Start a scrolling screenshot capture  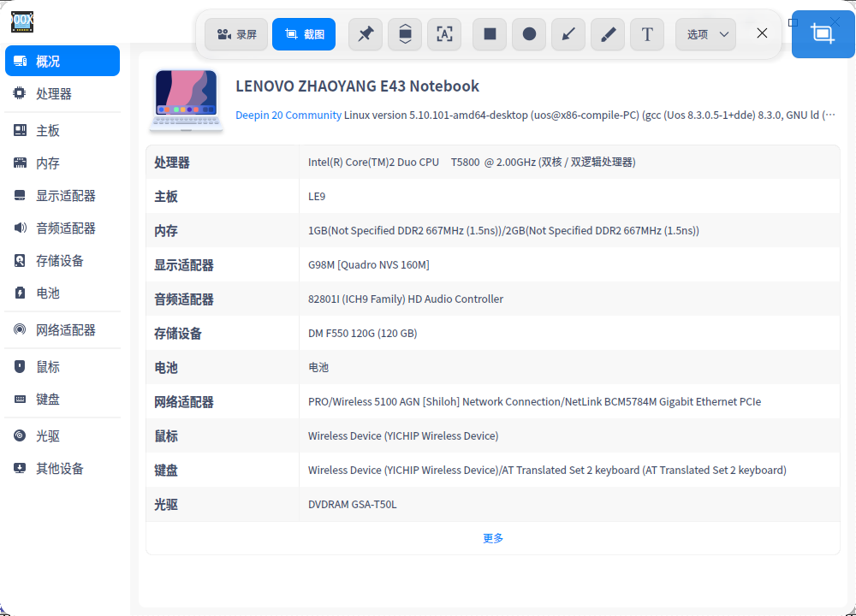(x=405, y=34)
